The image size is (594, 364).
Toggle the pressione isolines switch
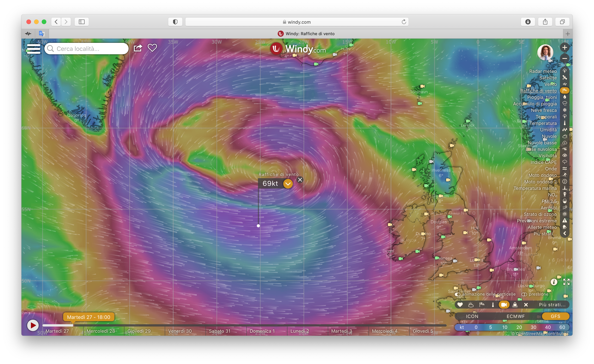[524, 294]
